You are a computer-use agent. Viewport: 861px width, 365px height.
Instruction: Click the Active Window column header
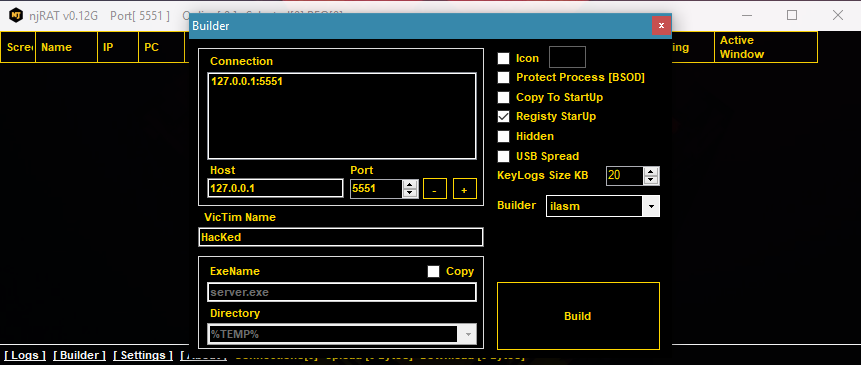tap(765, 47)
